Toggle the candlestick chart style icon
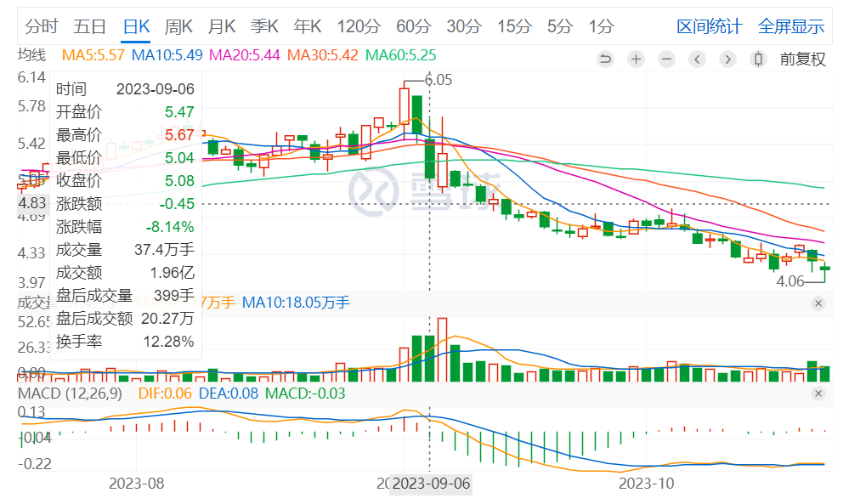 point(758,59)
